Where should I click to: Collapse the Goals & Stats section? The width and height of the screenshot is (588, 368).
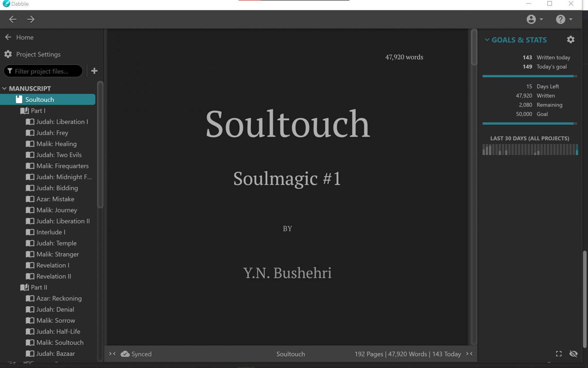coord(487,40)
